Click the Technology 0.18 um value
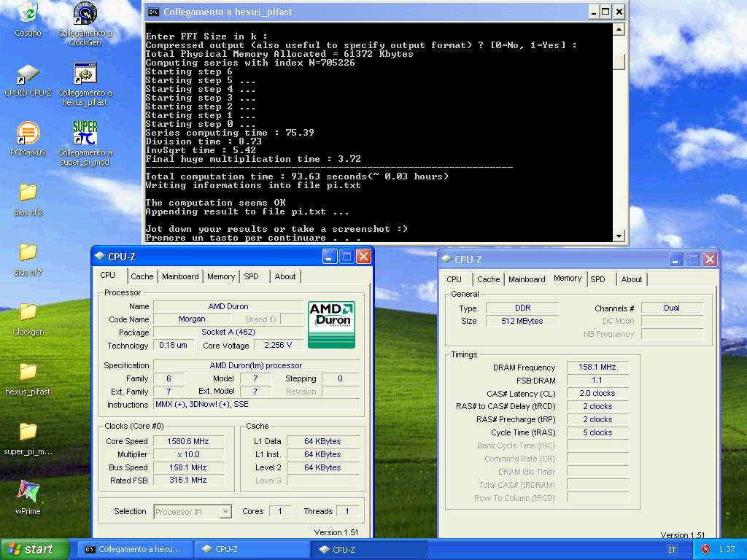This screenshot has height=560, width=747. (x=173, y=345)
